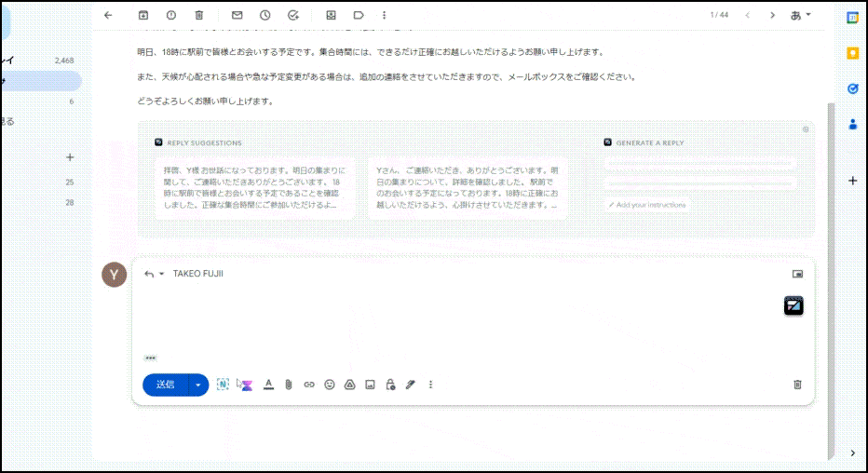Report this email as spam
This screenshot has height=473, width=868.
171,16
